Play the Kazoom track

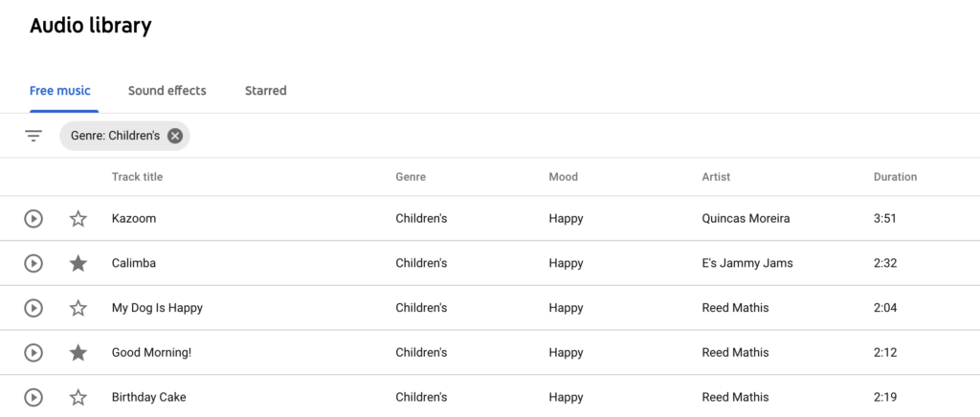click(x=33, y=218)
